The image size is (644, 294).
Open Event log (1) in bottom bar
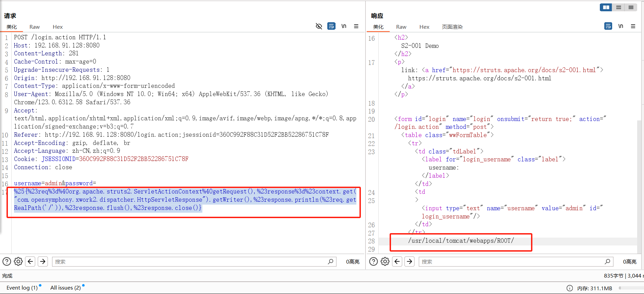(22, 288)
